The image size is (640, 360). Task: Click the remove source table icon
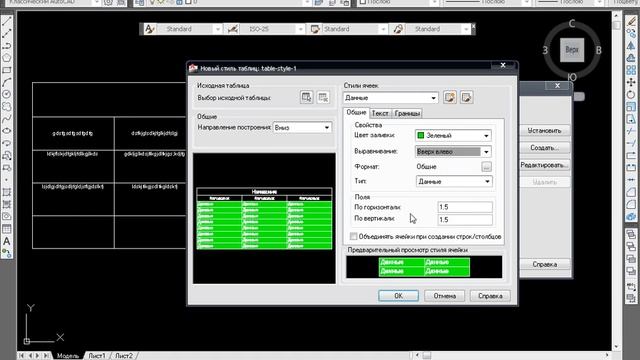click(323, 98)
